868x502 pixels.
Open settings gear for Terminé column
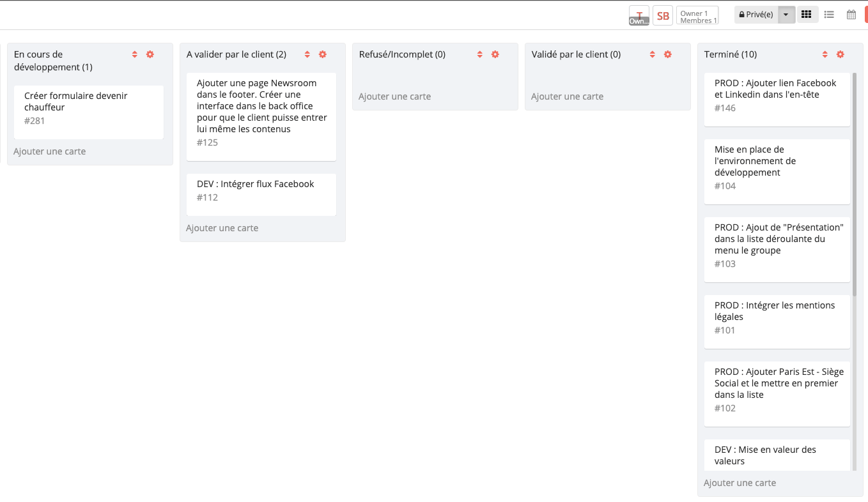[x=840, y=54]
